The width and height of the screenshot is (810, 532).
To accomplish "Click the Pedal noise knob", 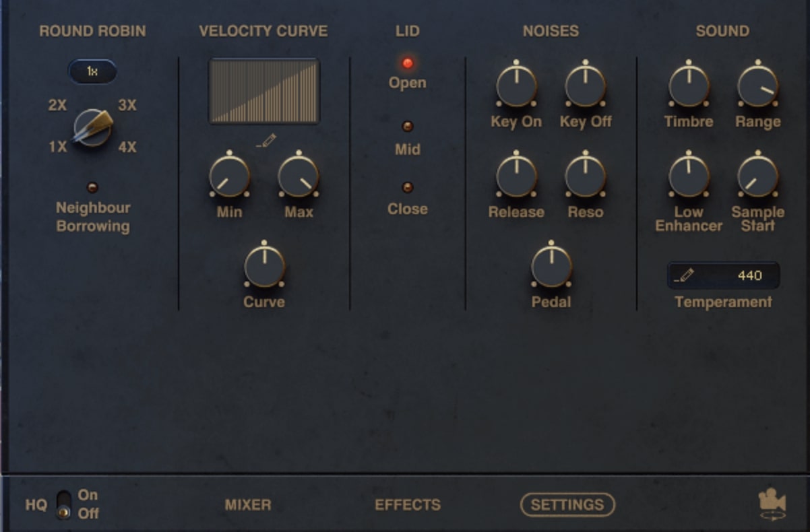I will tap(551, 266).
